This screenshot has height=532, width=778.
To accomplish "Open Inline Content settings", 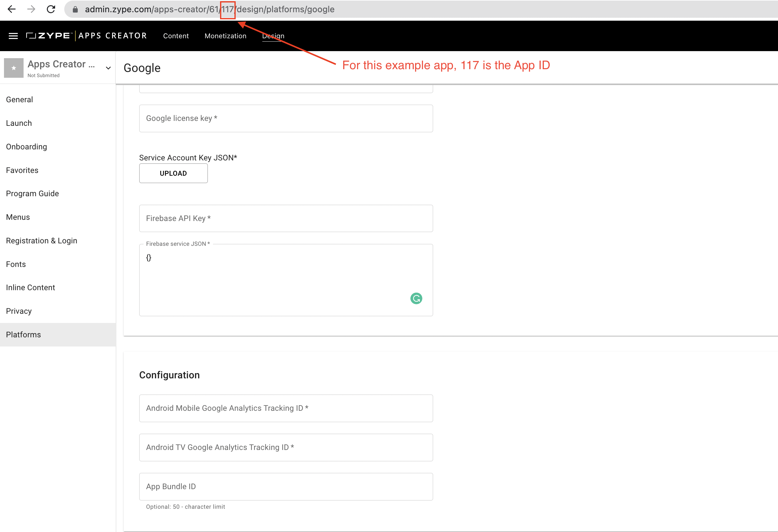I will click(x=58, y=288).
